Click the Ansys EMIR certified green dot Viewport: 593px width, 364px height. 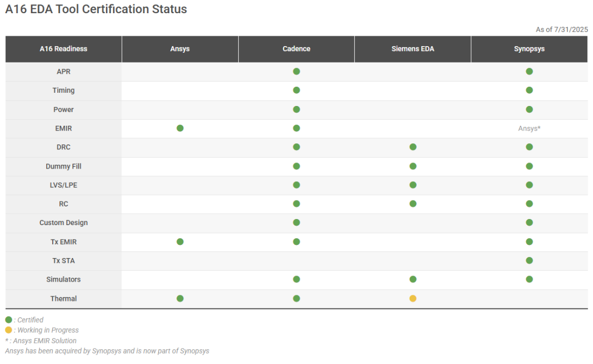click(x=180, y=128)
